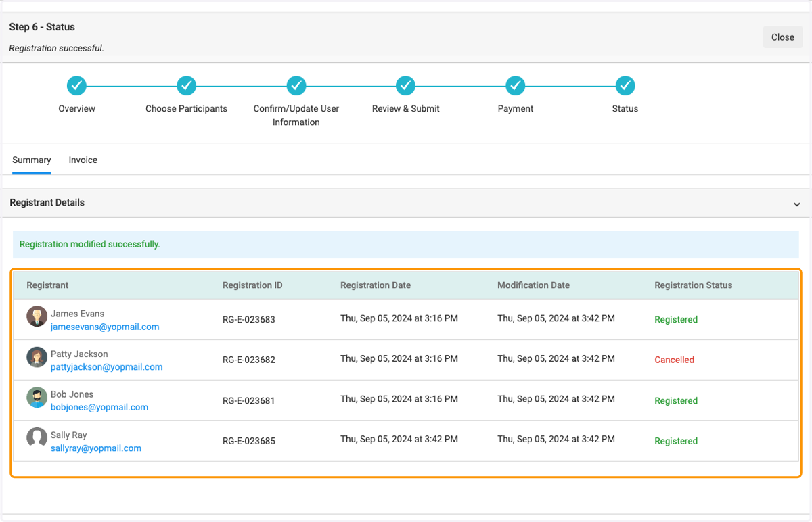Select registration ID RG-E-023685

249,441
